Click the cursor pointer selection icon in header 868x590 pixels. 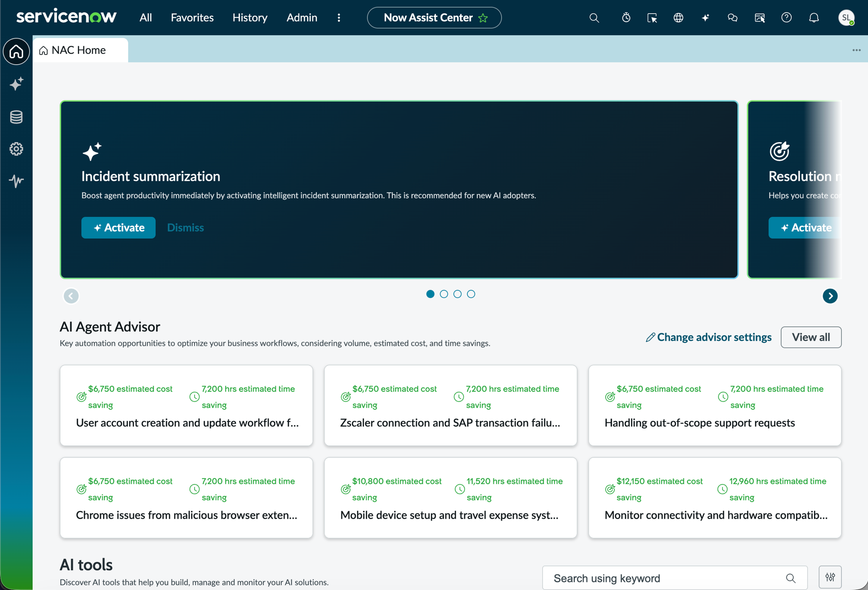tap(652, 18)
